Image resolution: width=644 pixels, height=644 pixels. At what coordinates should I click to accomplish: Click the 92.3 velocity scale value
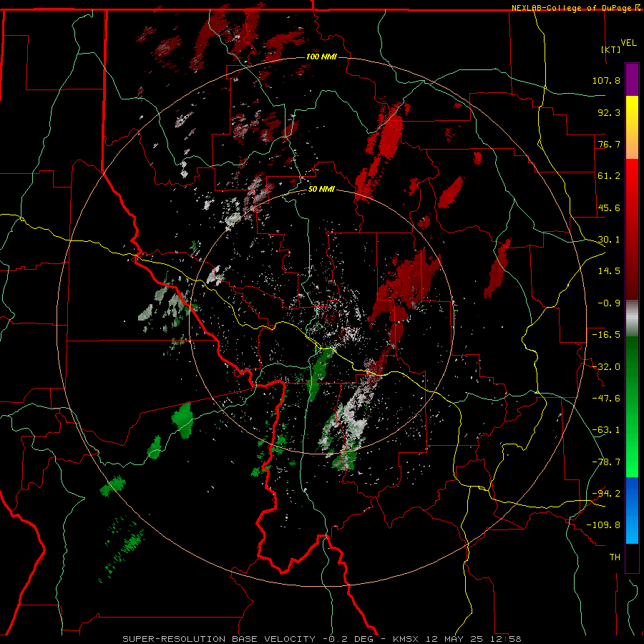pyautogui.click(x=609, y=112)
